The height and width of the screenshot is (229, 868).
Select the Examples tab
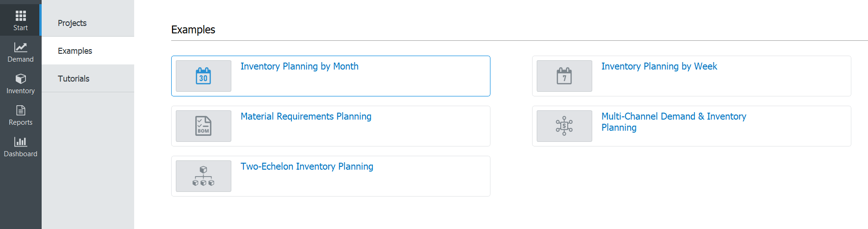point(75,51)
